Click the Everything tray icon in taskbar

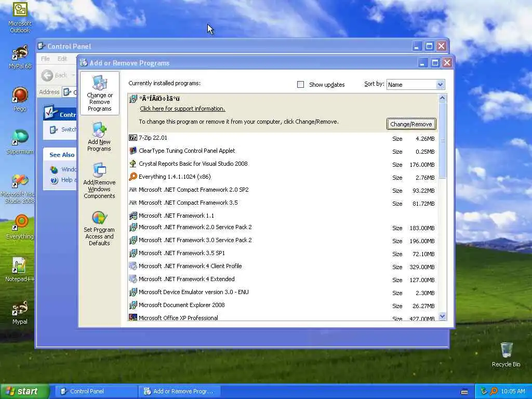[x=494, y=391]
